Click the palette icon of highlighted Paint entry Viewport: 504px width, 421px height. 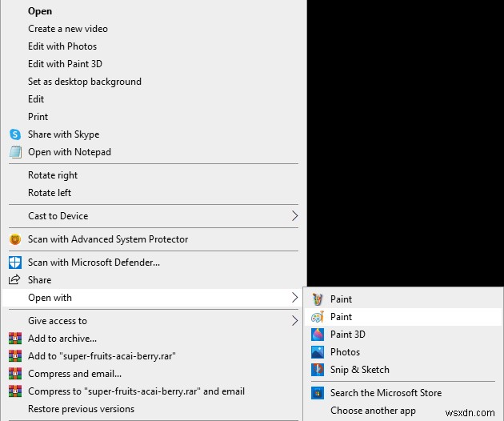coord(318,317)
